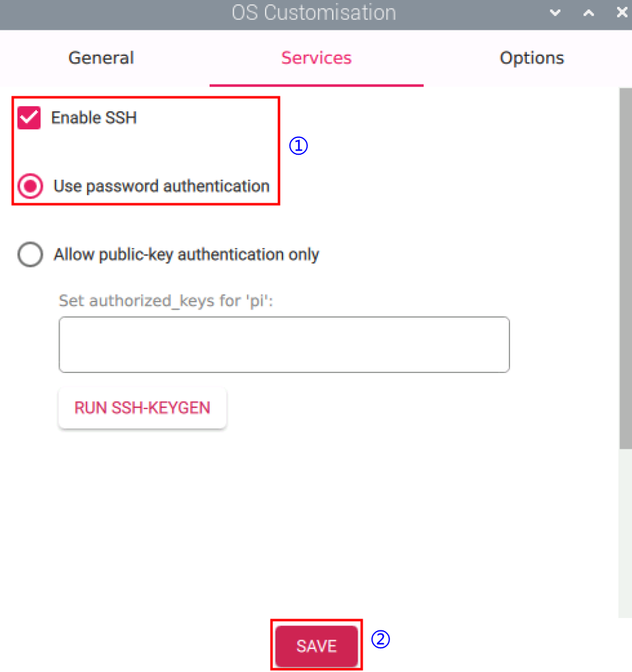Close the OS Customisation window
The width and height of the screenshot is (632, 672).
(621, 12)
